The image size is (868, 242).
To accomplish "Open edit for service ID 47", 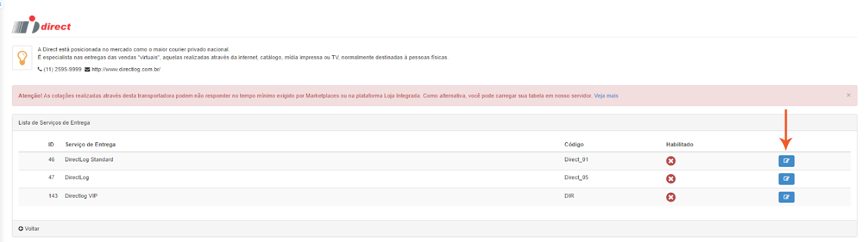I will pos(786,179).
